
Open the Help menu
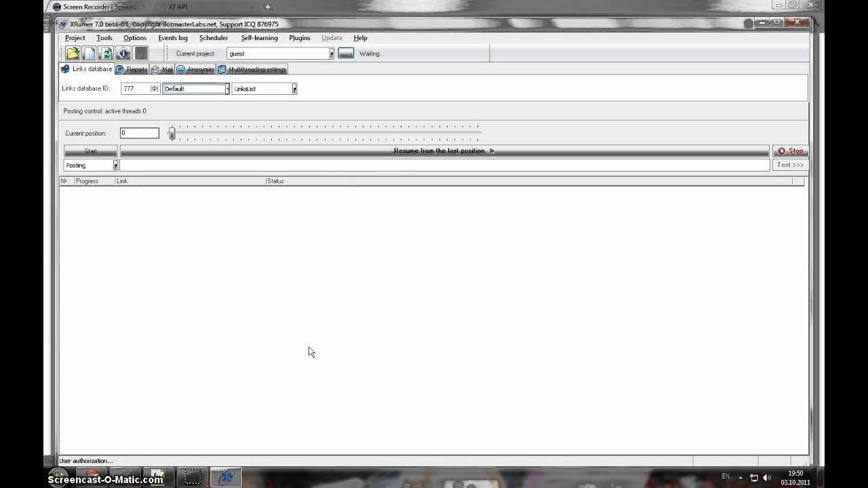(x=361, y=38)
